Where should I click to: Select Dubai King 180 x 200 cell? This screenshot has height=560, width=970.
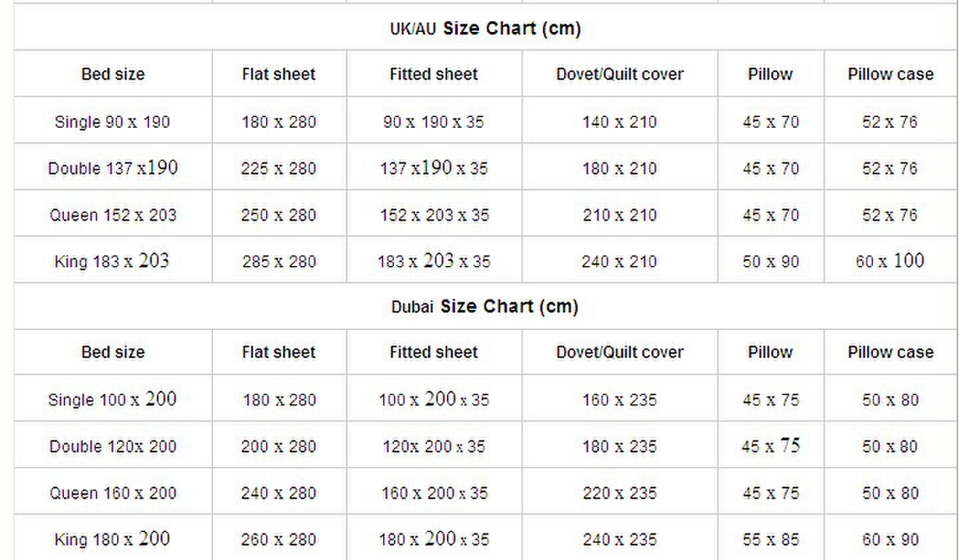(112, 539)
